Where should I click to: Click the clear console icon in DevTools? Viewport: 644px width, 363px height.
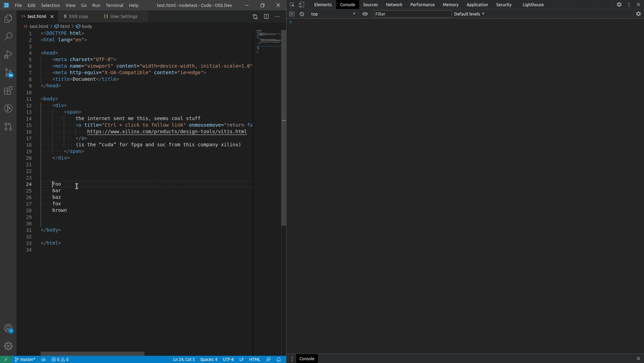click(302, 14)
